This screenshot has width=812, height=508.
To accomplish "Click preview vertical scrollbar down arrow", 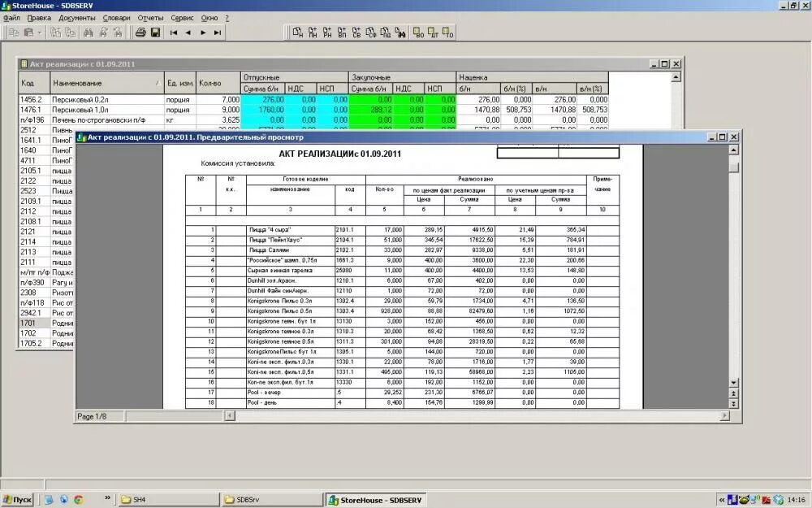I will tap(733, 383).
